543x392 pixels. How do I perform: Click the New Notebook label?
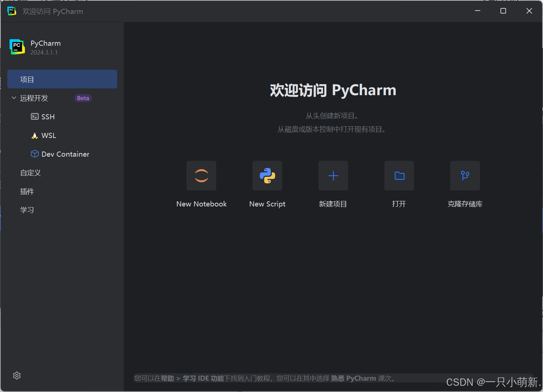[202, 204]
